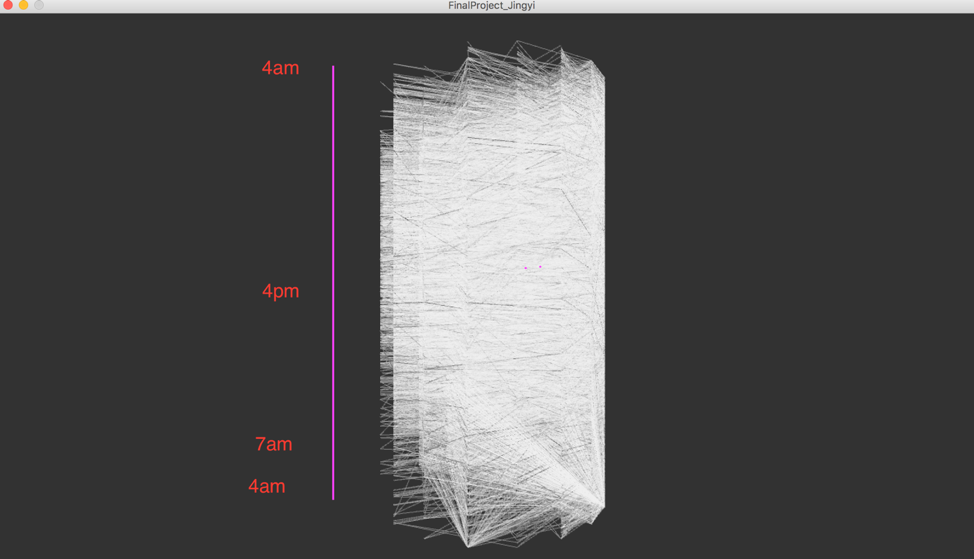Click the FinalProject_Jingyi window title
The image size is (974, 559).
pyautogui.click(x=491, y=6)
